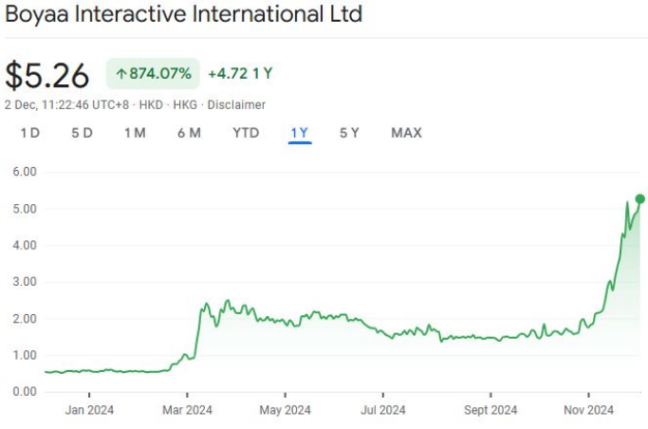The image size is (648, 429).
Task: Open the 6M time range
Action: pos(189,133)
